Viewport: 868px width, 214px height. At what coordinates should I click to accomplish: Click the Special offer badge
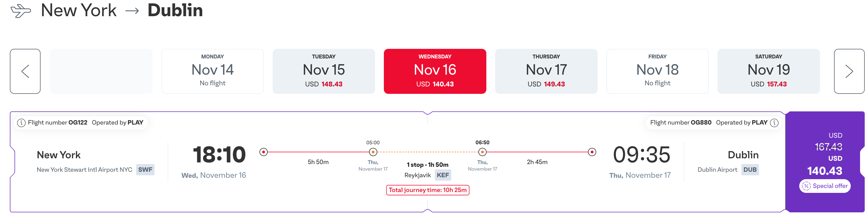pyautogui.click(x=825, y=186)
